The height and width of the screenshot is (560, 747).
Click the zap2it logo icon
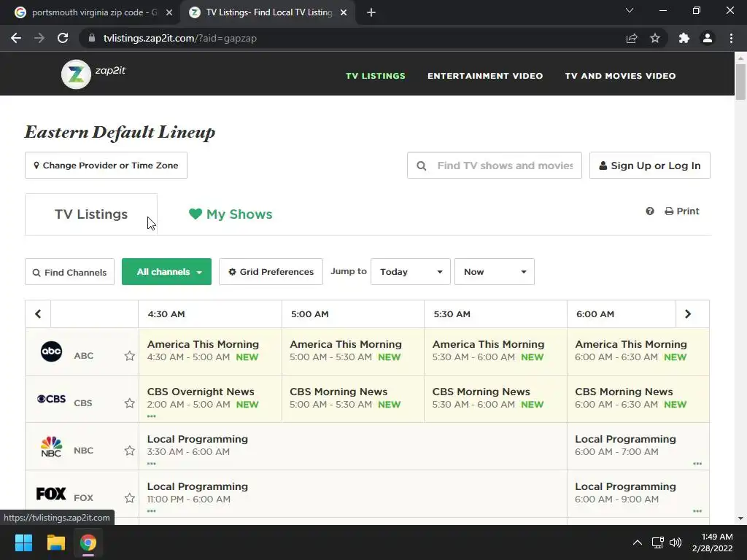coord(76,74)
